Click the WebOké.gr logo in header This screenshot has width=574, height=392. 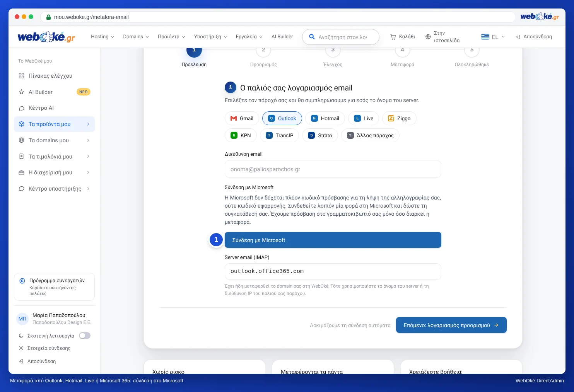[x=46, y=37]
